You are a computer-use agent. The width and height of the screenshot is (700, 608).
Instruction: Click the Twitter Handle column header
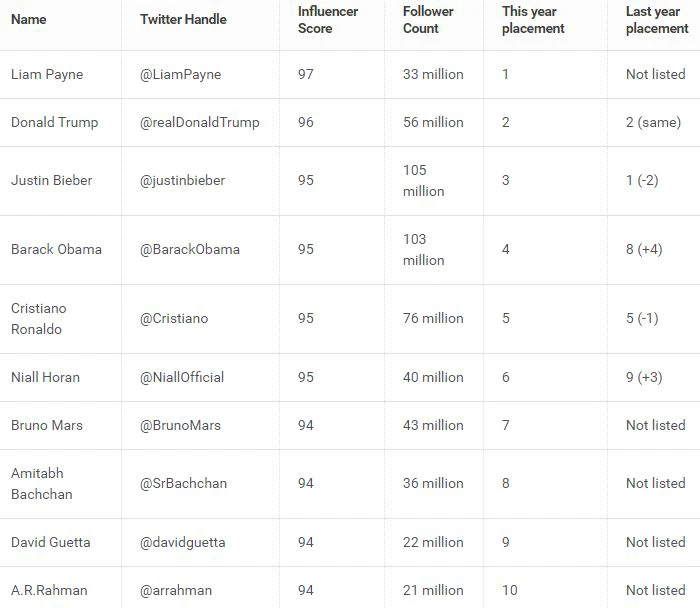(x=183, y=19)
